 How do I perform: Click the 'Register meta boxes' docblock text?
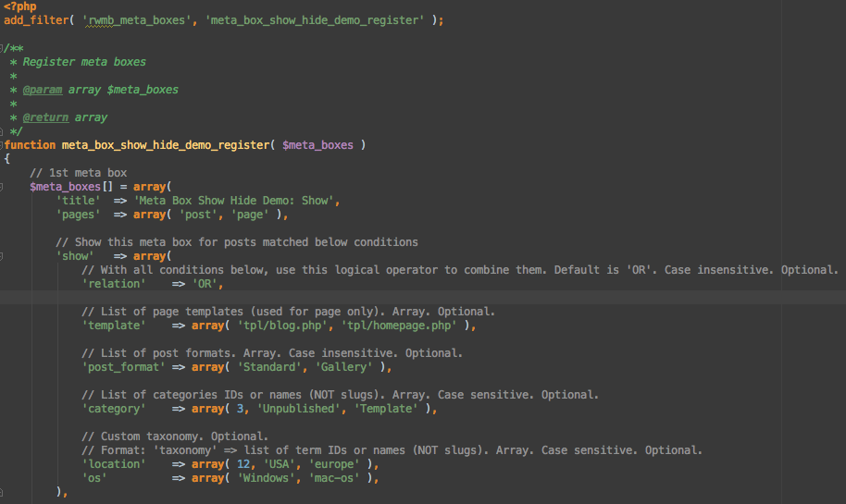click(x=84, y=62)
